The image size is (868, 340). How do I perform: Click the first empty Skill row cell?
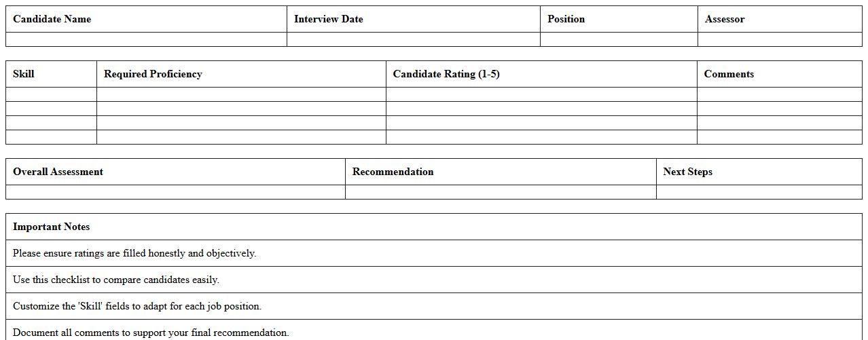[51, 94]
